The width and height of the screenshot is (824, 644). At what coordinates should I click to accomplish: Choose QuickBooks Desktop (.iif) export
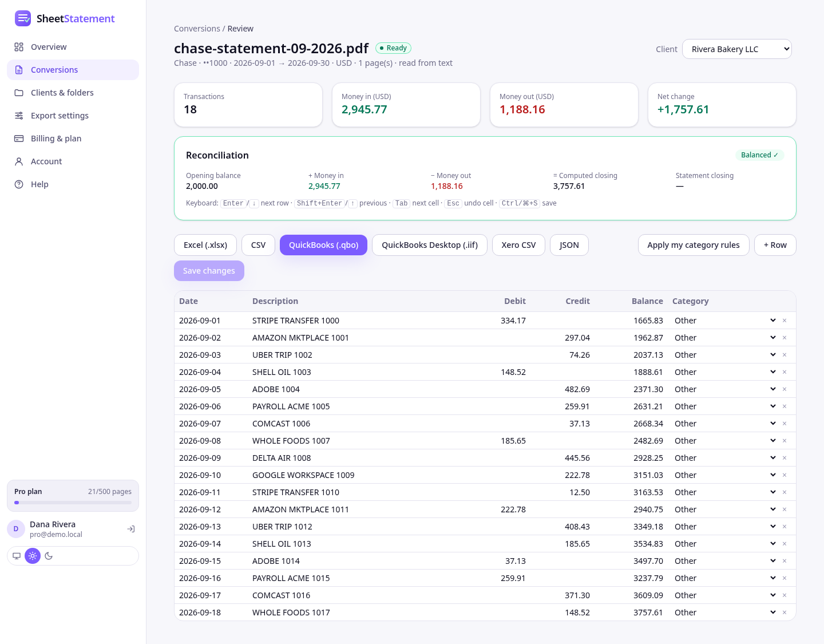[430, 245]
